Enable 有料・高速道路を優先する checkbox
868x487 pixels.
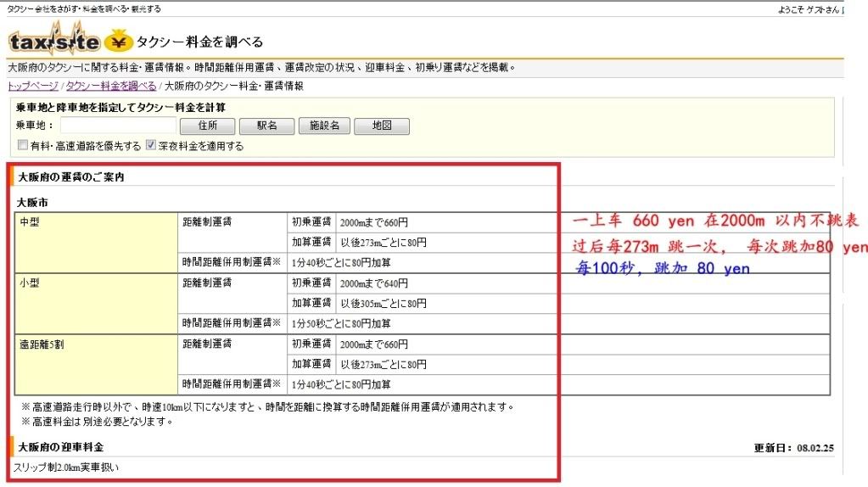click(x=23, y=146)
